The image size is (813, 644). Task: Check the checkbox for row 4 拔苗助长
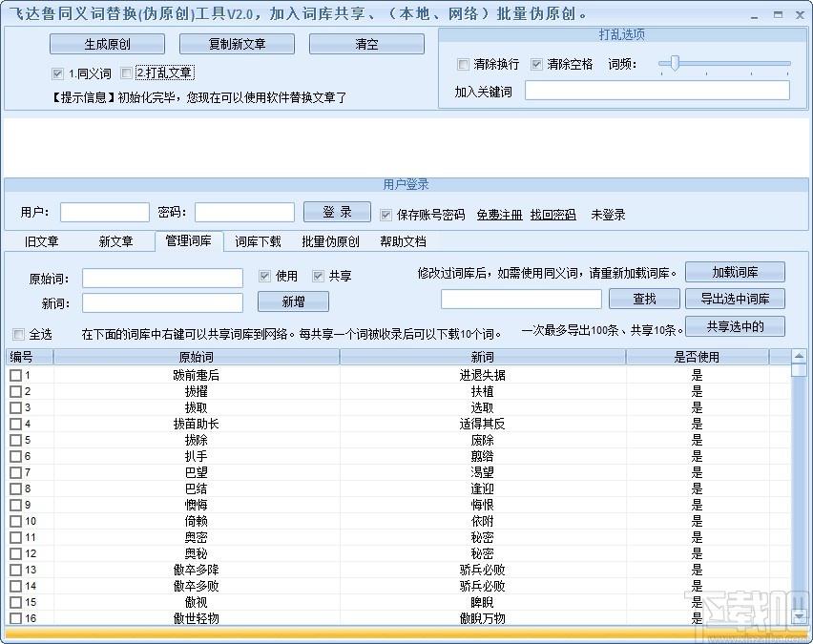15,425
